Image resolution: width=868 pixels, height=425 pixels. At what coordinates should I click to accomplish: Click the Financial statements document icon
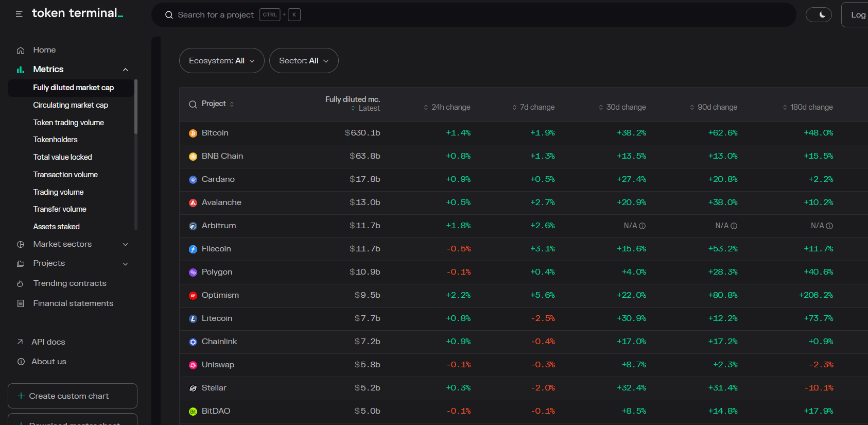[21, 304]
